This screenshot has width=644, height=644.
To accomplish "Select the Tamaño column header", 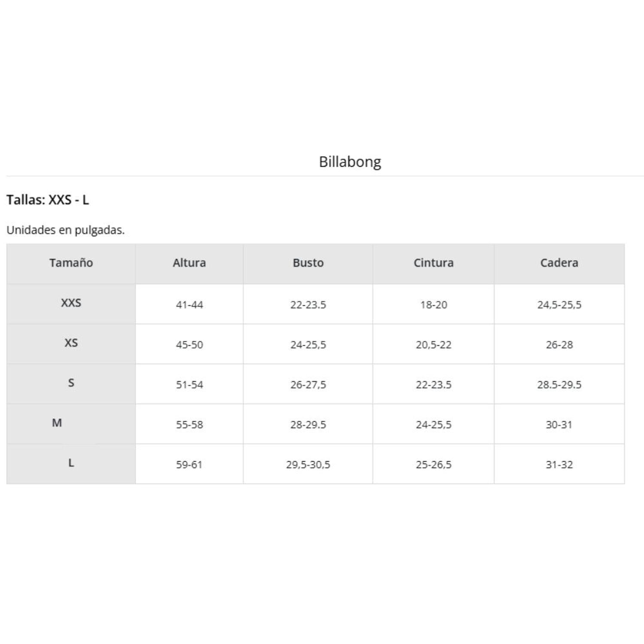I will (x=71, y=263).
